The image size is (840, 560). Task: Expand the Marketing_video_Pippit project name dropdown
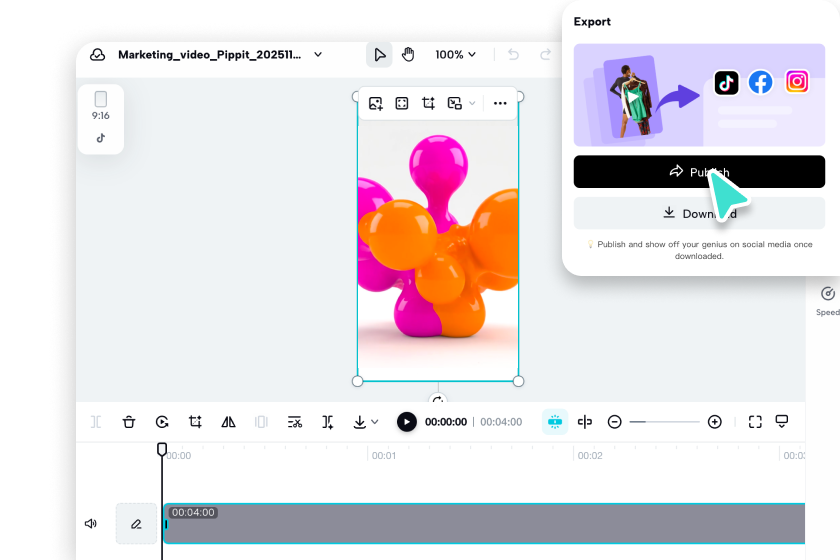318,55
